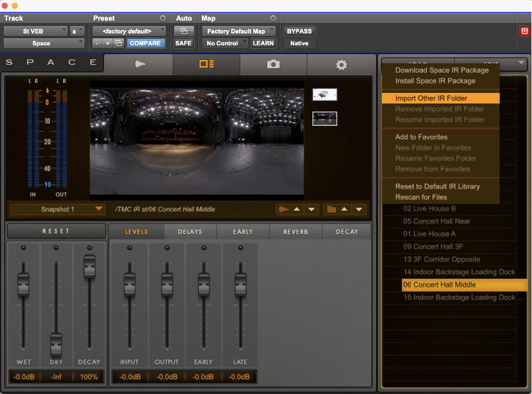
Task: Open the Preset section round menu arrow
Action: pyautogui.click(x=162, y=18)
